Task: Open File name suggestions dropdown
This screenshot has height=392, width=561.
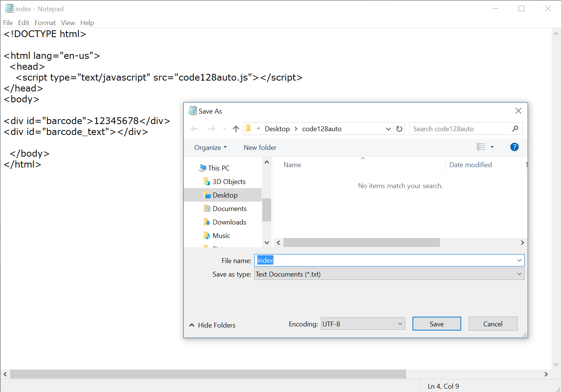Action: click(519, 260)
